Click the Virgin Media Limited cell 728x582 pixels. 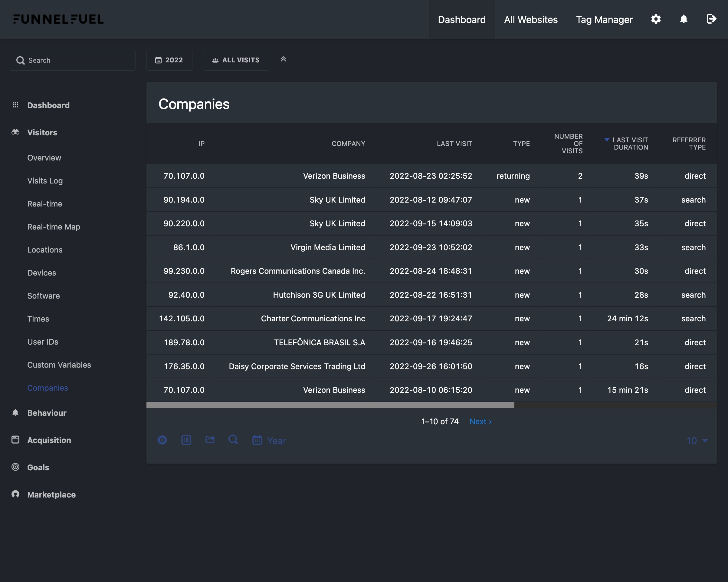(x=327, y=247)
